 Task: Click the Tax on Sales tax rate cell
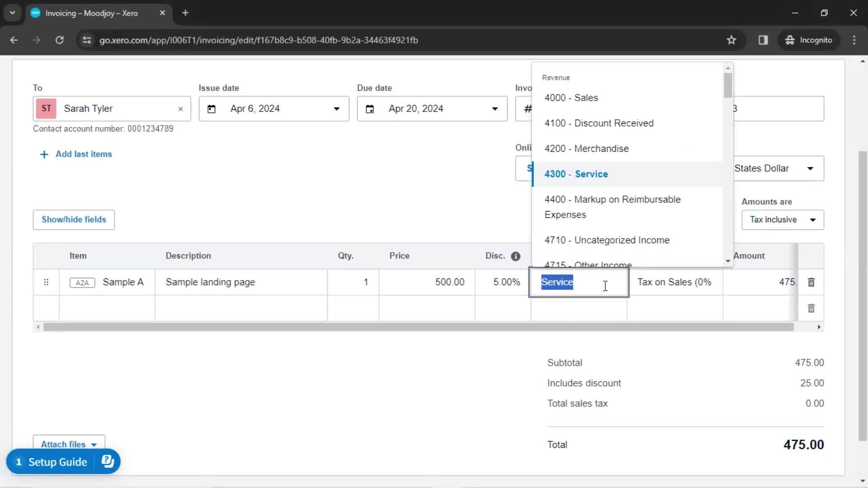(x=675, y=282)
